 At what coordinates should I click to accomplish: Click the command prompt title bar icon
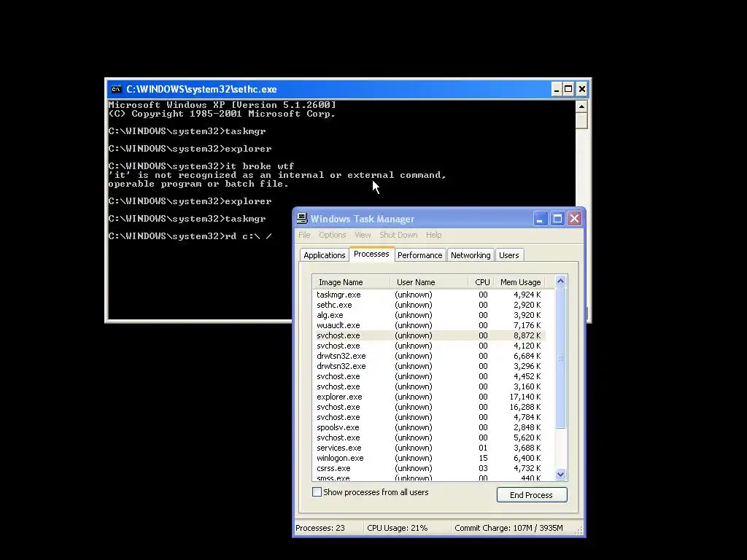pyautogui.click(x=116, y=89)
